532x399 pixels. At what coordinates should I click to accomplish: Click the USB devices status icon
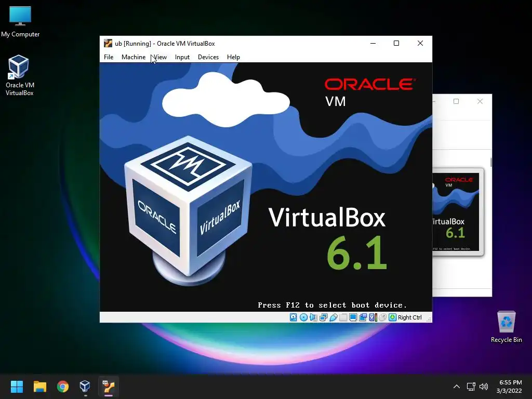point(334,317)
